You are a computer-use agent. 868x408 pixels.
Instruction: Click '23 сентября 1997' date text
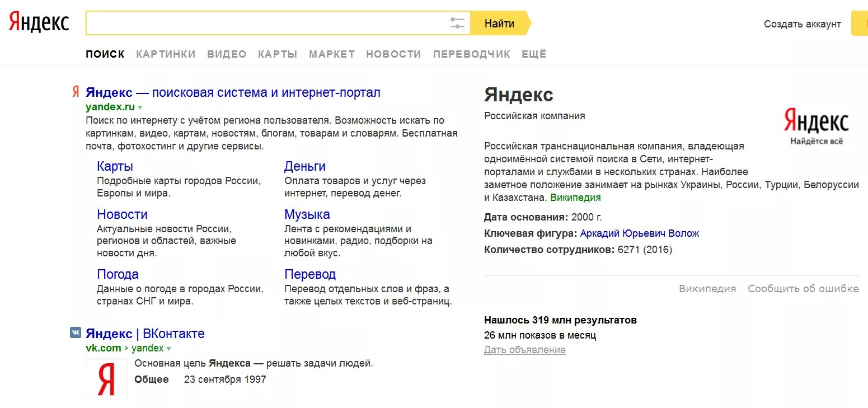tap(225, 379)
